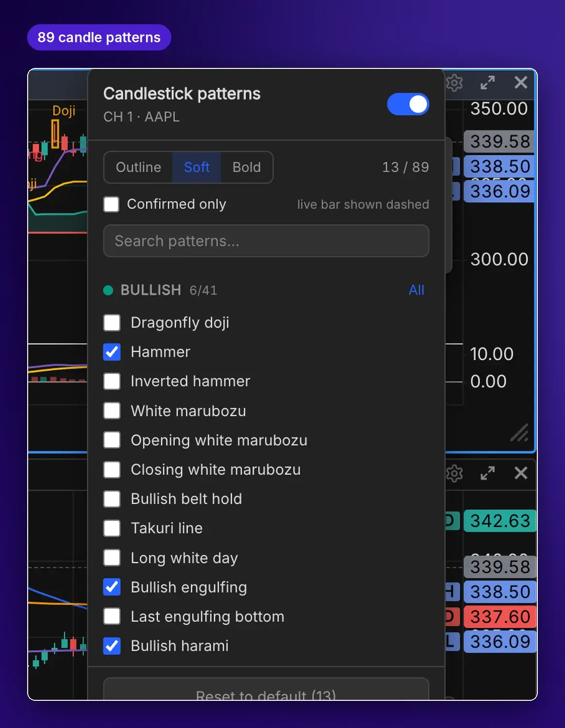
Task: Check the Last engulfing bottom pattern
Action: [x=112, y=617]
